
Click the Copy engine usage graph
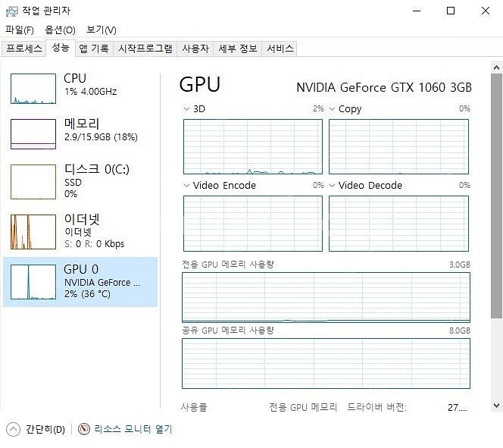[398, 146]
